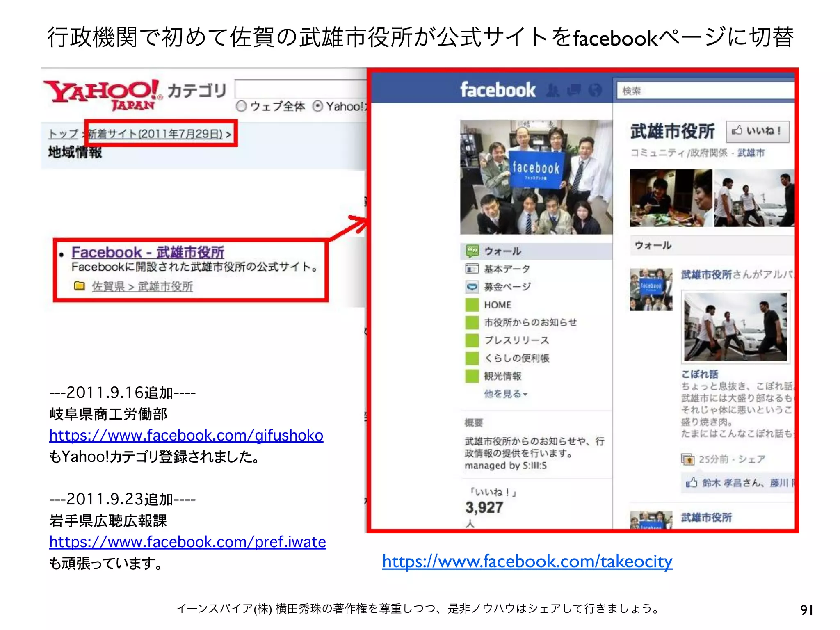This screenshot has height=630, width=840.
Task: Click green icon beside プレスリリース
Action: tap(472, 340)
